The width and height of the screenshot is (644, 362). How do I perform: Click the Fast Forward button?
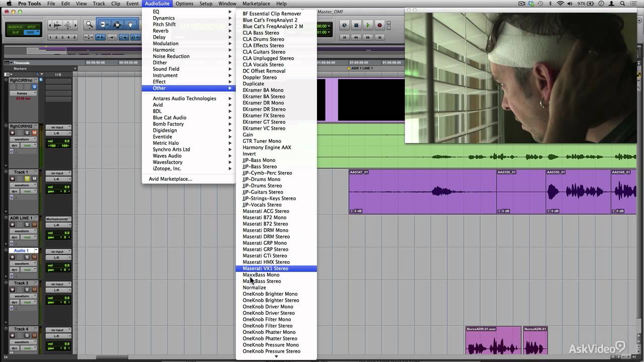(368, 37)
